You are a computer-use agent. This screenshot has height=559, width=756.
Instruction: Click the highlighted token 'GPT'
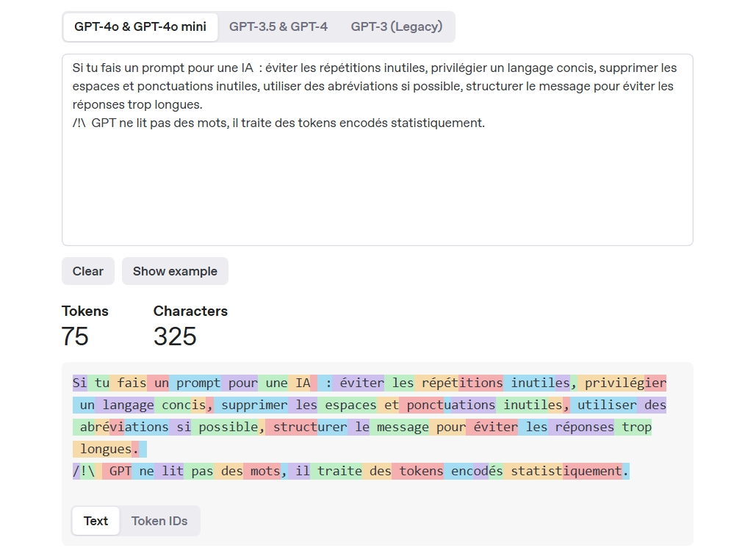click(119, 471)
